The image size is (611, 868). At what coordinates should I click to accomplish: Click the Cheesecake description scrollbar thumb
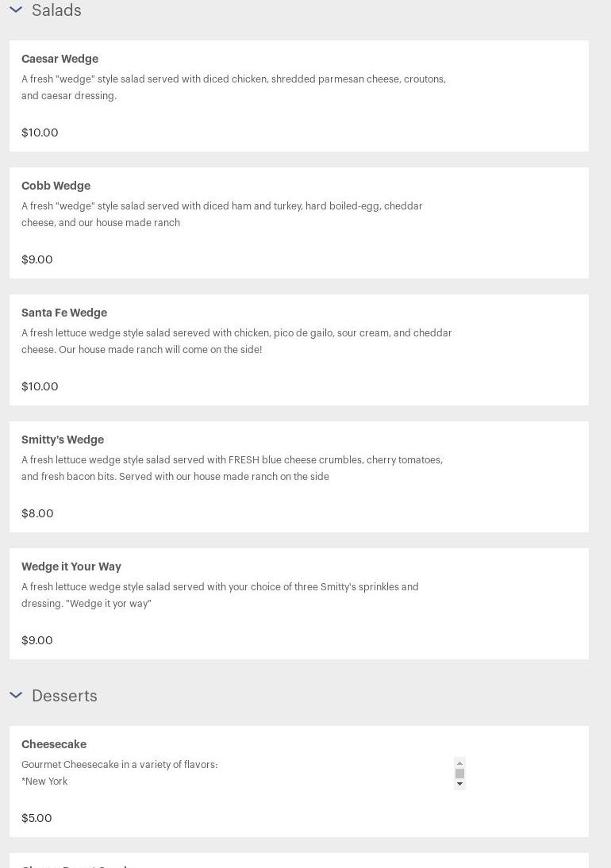pyautogui.click(x=459, y=774)
